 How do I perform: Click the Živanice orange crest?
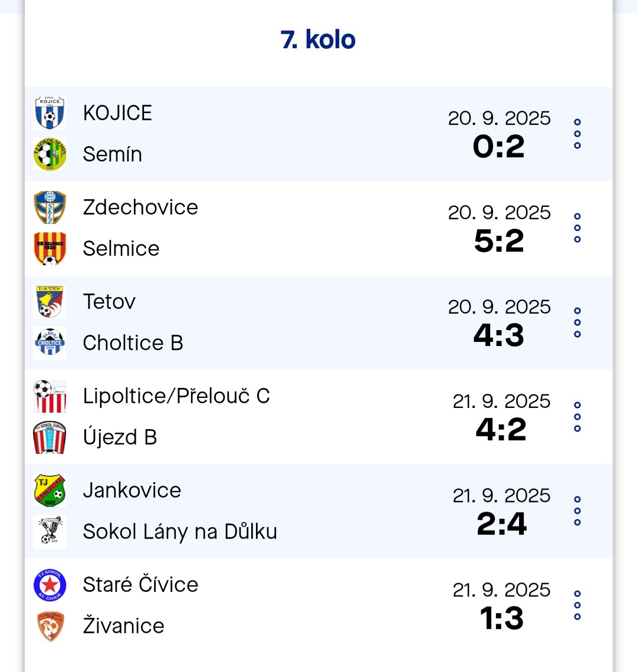(50, 626)
